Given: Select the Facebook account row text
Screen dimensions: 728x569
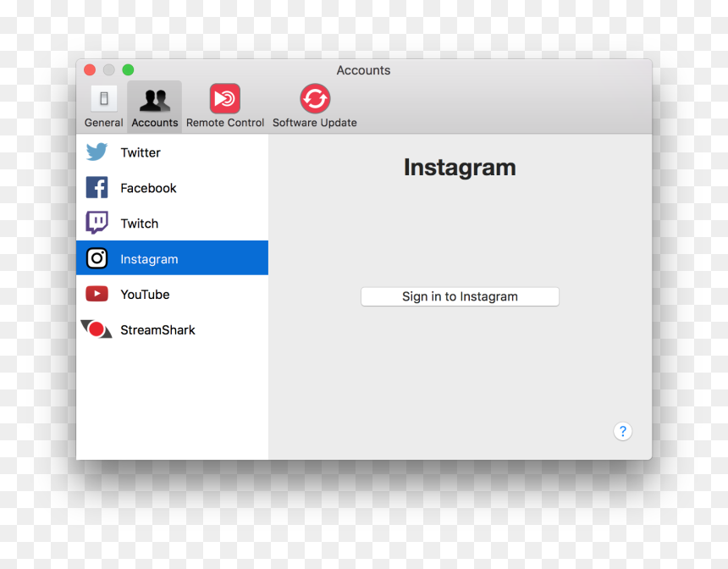Looking at the screenshot, I should [x=148, y=188].
